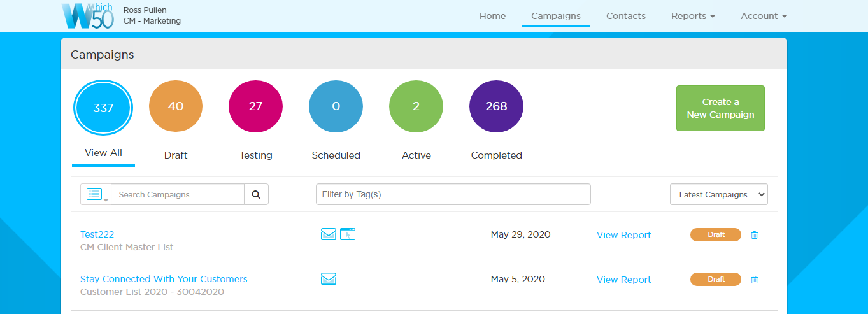Screen dimensions: 868x314
Task: Click the Filter by Tag(s) field
Action: [453, 195]
